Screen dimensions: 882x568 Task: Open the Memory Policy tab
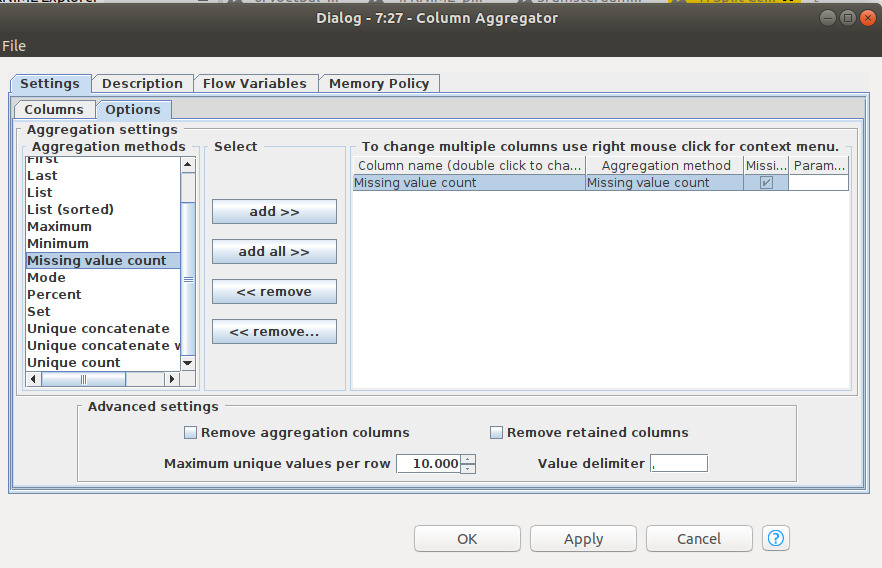click(379, 84)
